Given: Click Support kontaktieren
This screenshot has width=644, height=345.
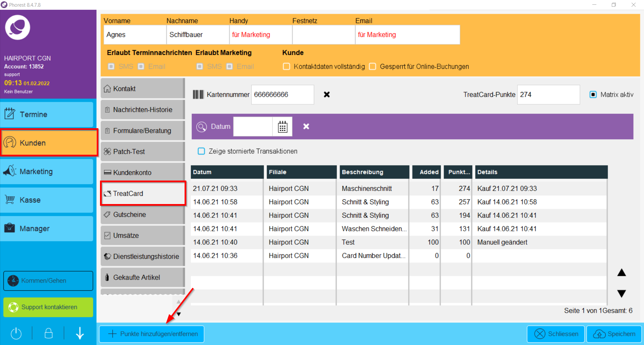Looking at the screenshot, I should point(48,307).
